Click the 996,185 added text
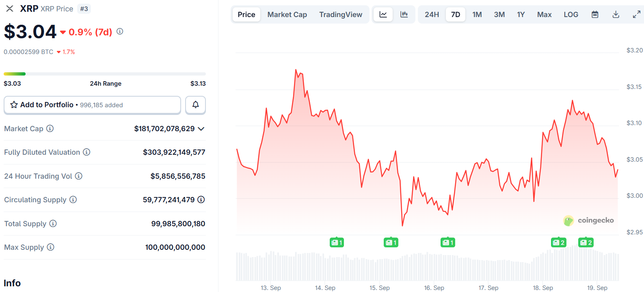Viewport: 644px width, 292px height. (102, 105)
